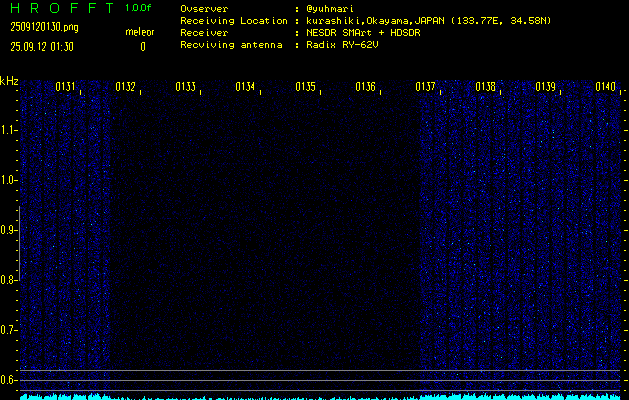The image size is (629, 400).
Task: Click the 0.9 kHz frequency label
Action: pos(8,230)
